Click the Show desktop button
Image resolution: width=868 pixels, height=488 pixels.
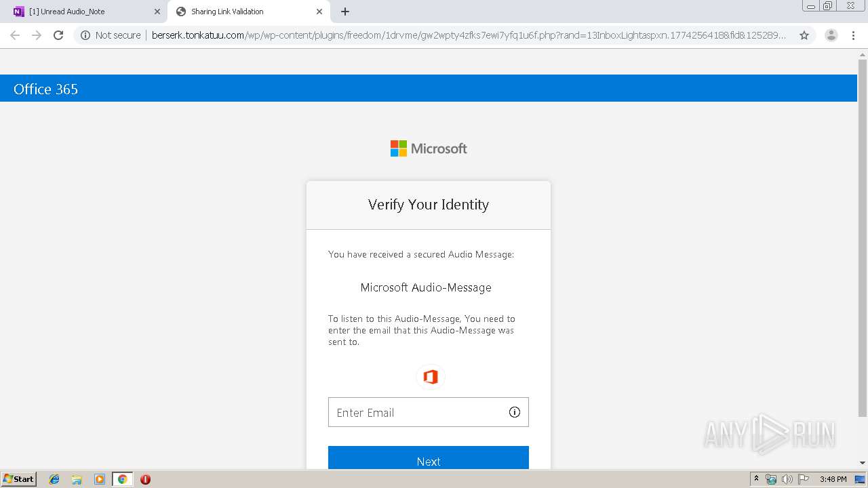[x=860, y=479]
